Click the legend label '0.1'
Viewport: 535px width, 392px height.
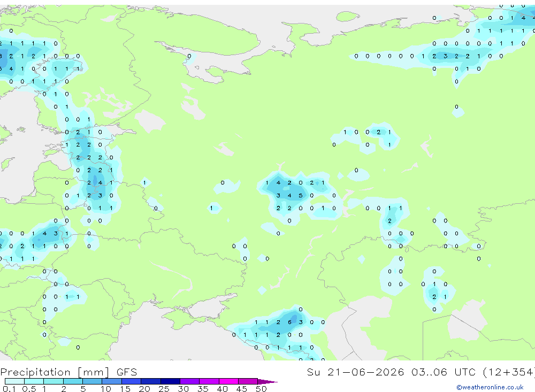pyautogui.click(x=9, y=389)
